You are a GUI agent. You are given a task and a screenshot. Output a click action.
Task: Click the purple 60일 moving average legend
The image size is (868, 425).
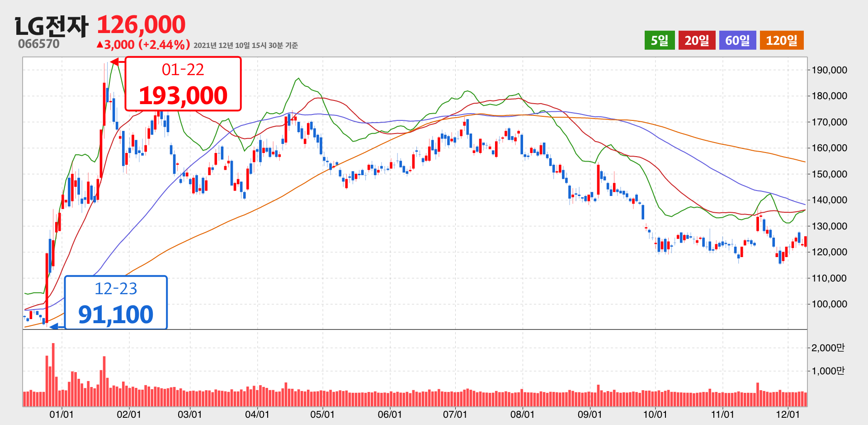(x=737, y=40)
